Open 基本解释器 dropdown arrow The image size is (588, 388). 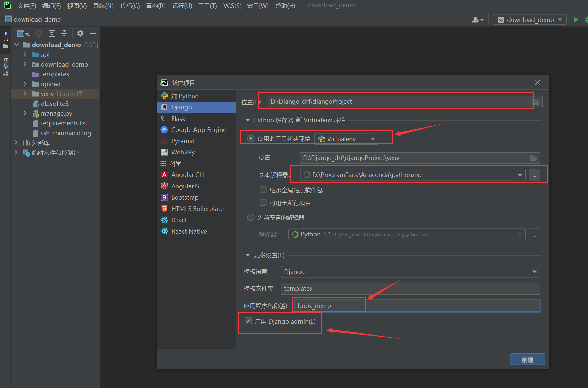coord(520,175)
